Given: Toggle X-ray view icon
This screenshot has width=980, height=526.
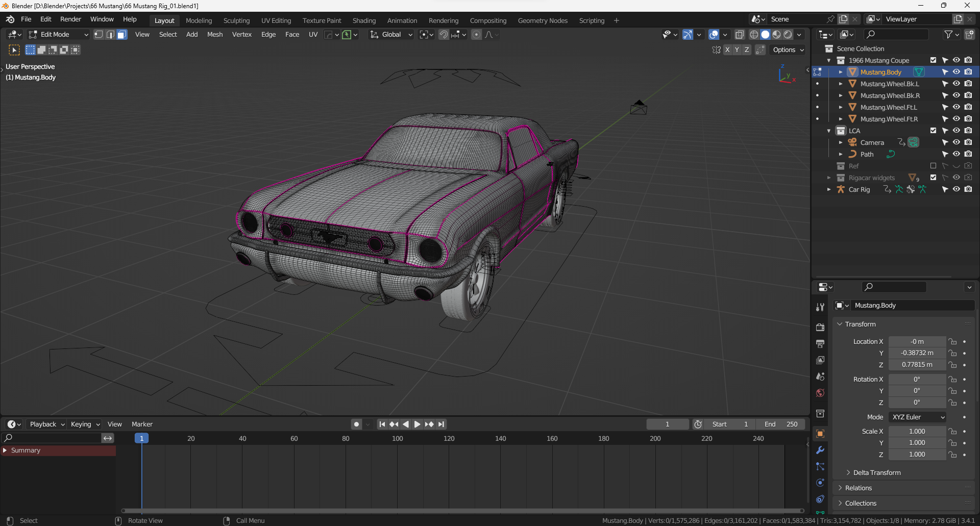Looking at the screenshot, I should click(x=740, y=35).
